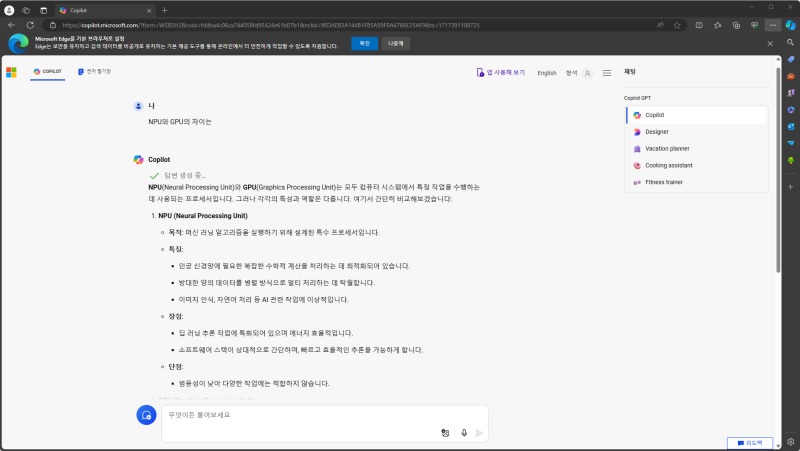This screenshot has width=800, height=451.
Task: Open the sidebar green tree icon
Action: (790, 160)
